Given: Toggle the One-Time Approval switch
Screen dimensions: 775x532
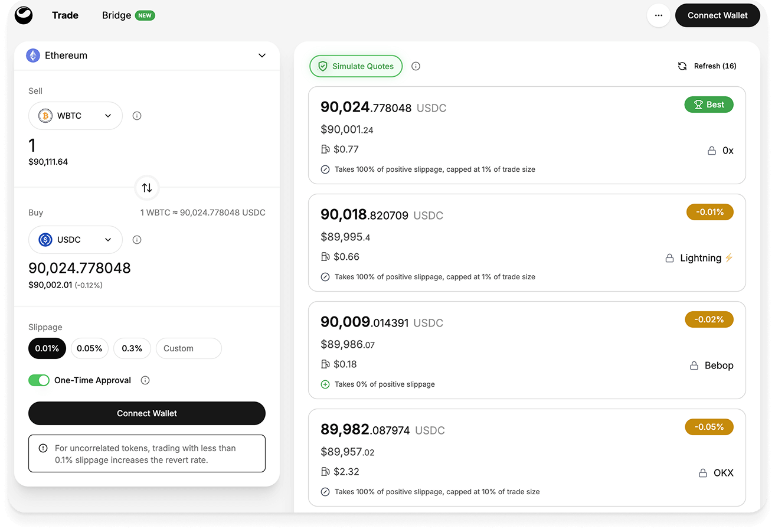Looking at the screenshot, I should [x=39, y=380].
